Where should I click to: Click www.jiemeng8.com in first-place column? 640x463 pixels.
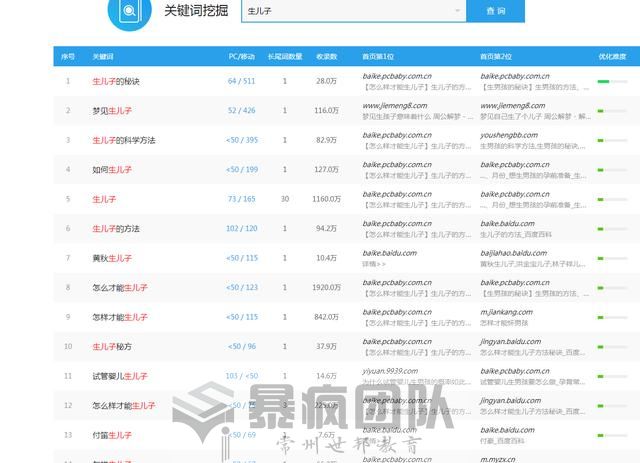coord(395,106)
